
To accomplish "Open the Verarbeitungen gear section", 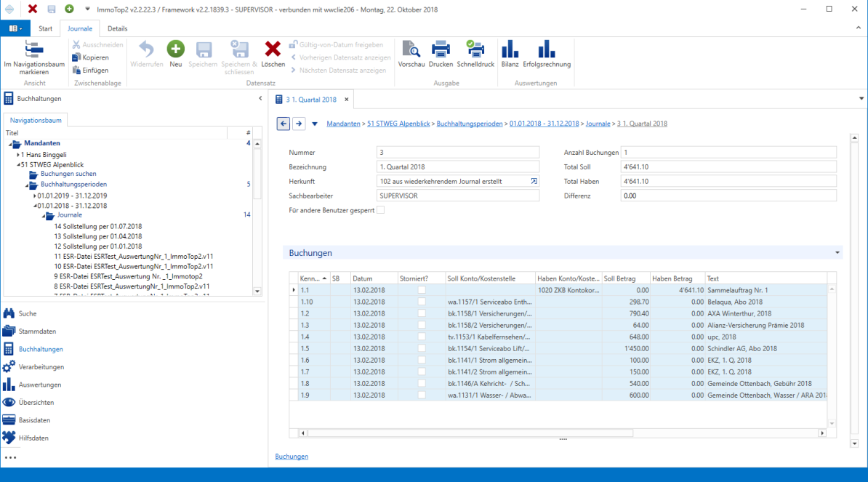I will tap(9, 366).
